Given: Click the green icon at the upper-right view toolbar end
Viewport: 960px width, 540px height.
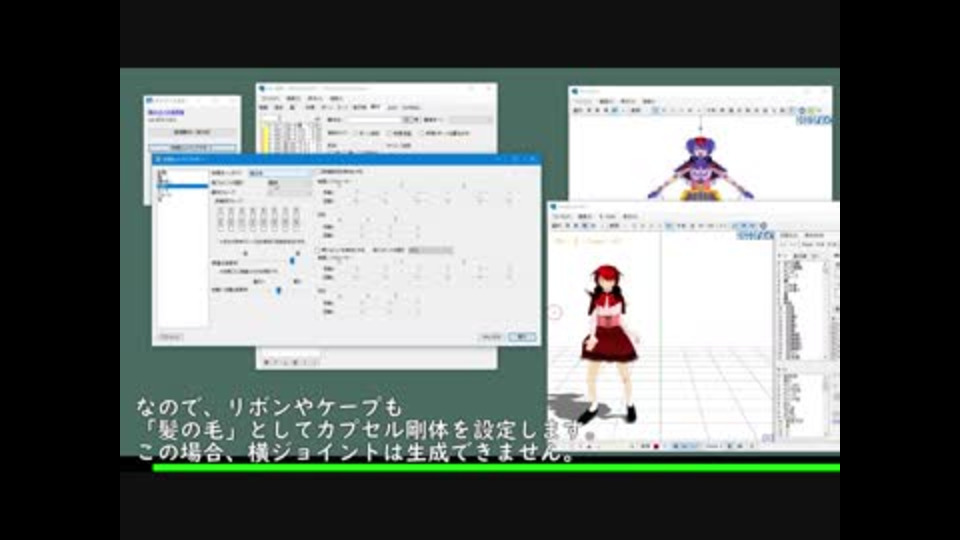Looking at the screenshot, I should click(814, 110).
